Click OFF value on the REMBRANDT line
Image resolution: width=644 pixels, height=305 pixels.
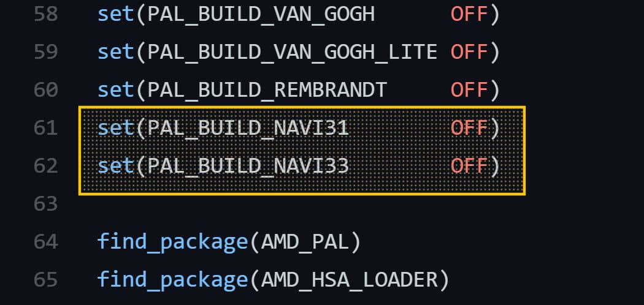point(469,90)
